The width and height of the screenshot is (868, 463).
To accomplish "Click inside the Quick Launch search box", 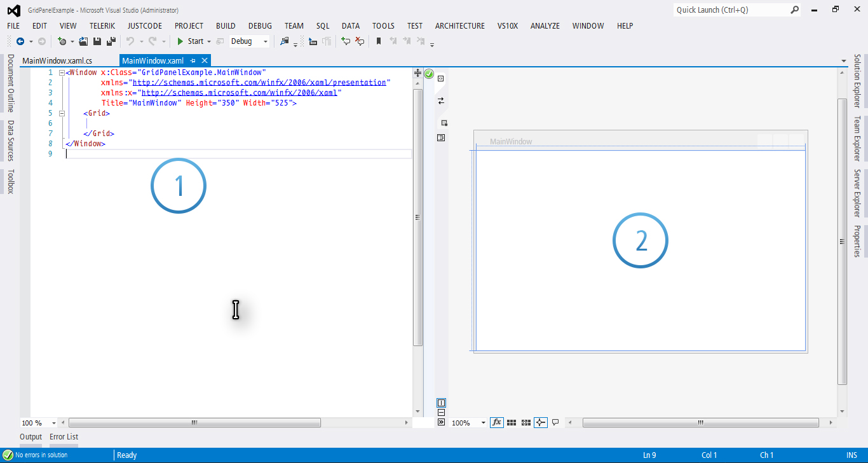I will pos(731,10).
